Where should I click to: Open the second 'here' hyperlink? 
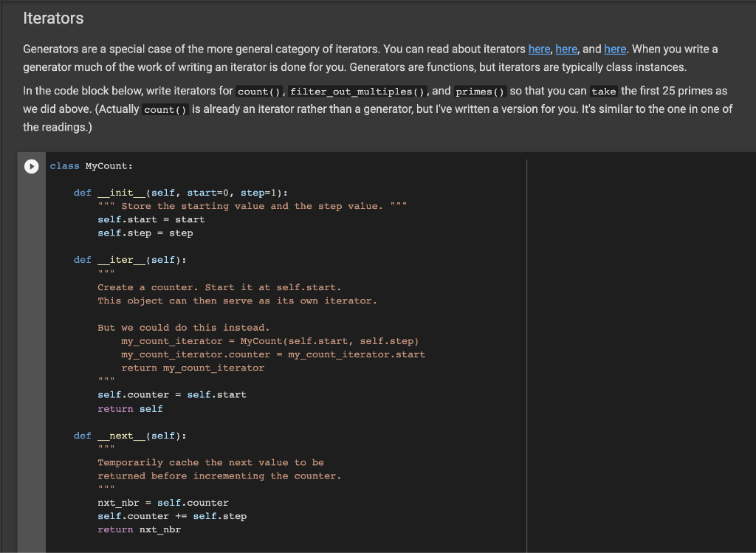click(566, 49)
